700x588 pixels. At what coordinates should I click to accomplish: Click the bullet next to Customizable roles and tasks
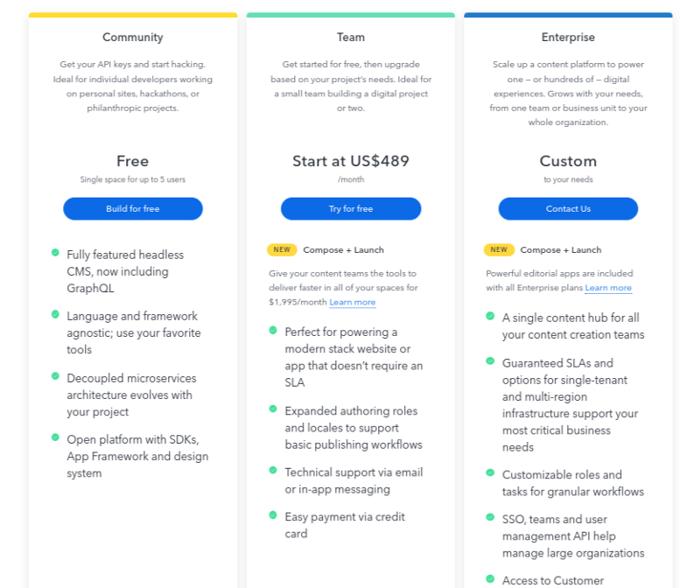(x=490, y=472)
